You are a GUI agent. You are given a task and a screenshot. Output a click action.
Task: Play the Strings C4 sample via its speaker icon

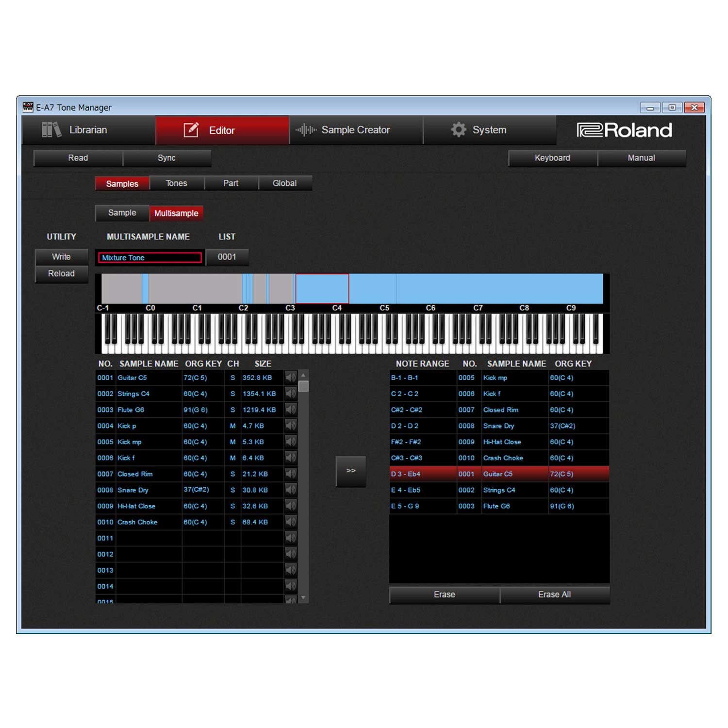pos(290,394)
